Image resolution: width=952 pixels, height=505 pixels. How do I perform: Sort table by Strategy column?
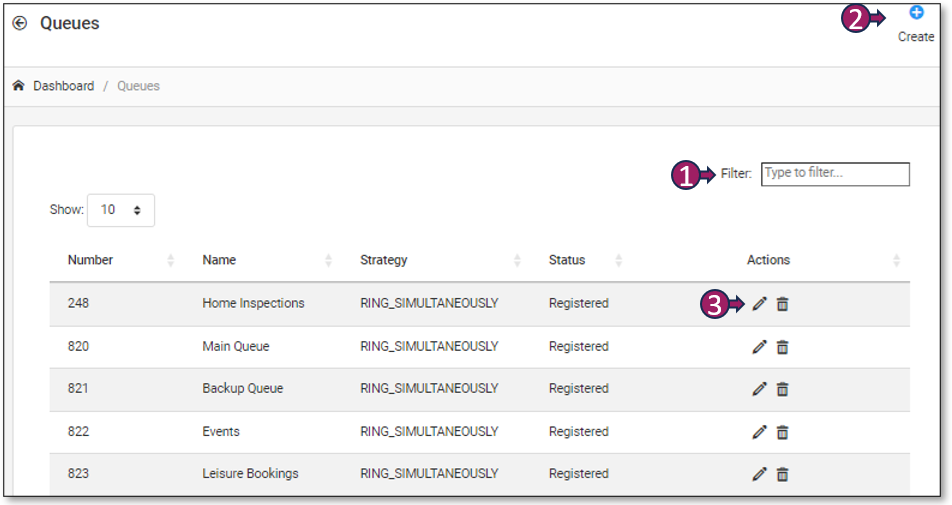tap(384, 260)
